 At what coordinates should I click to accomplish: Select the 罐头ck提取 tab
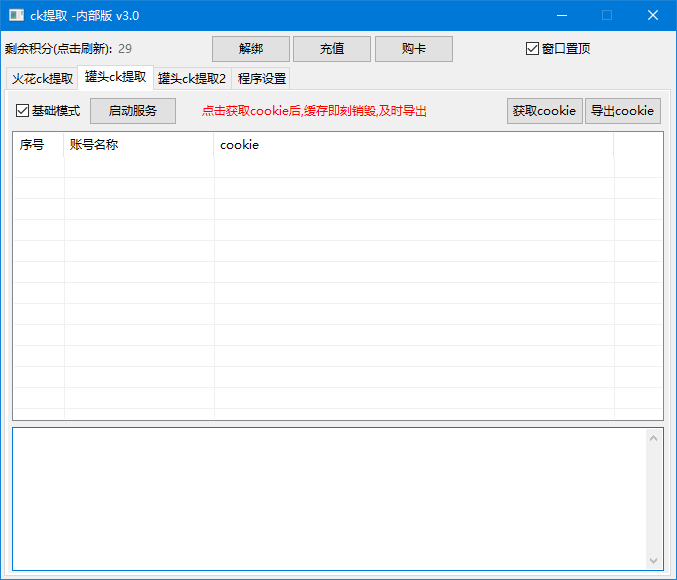pos(115,77)
